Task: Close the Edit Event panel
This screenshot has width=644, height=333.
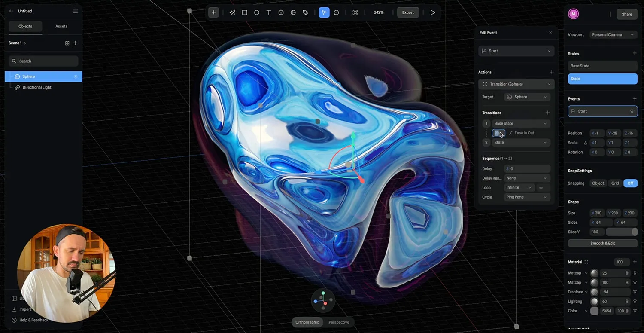Action: [x=551, y=33]
